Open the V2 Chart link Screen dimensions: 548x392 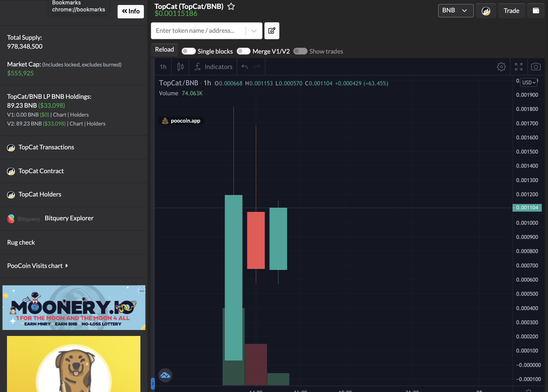pyautogui.click(x=76, y=124)
